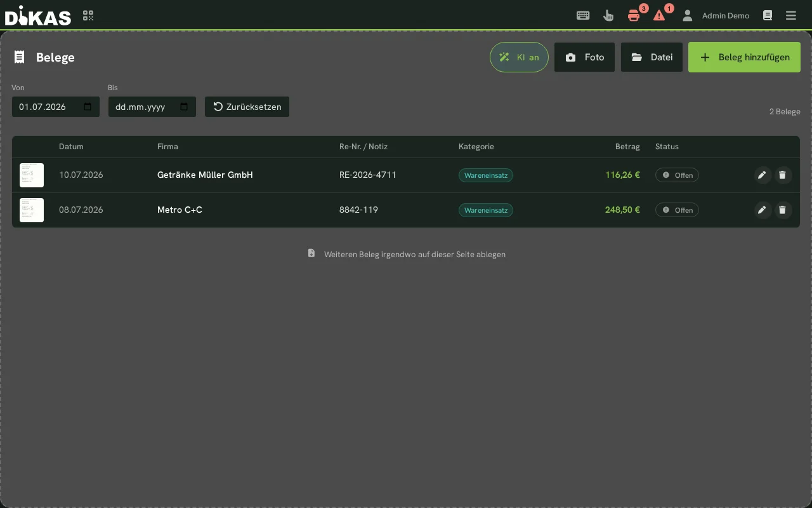Open thumbnail of Getränke Müller receipt
This screenshot has height=508, width=812.
(x=32, y=175)
